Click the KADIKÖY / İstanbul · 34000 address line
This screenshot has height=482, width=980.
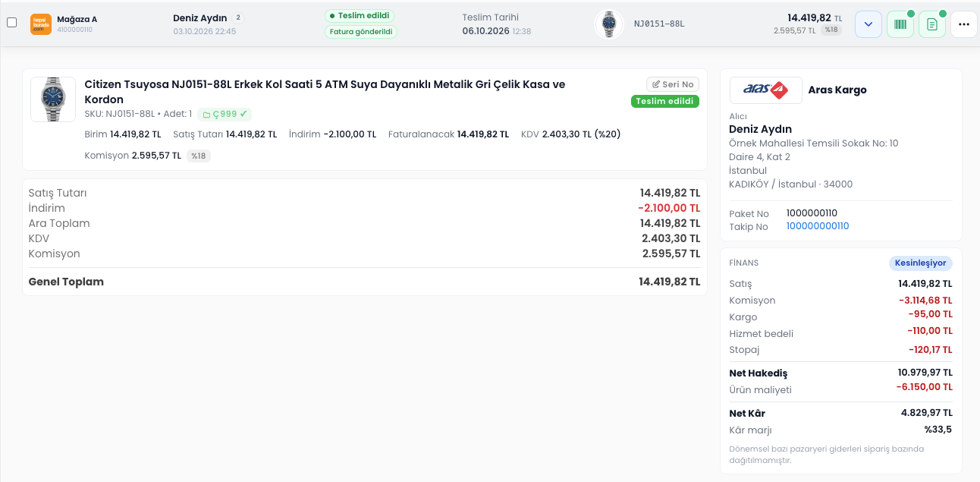point(790,184)
